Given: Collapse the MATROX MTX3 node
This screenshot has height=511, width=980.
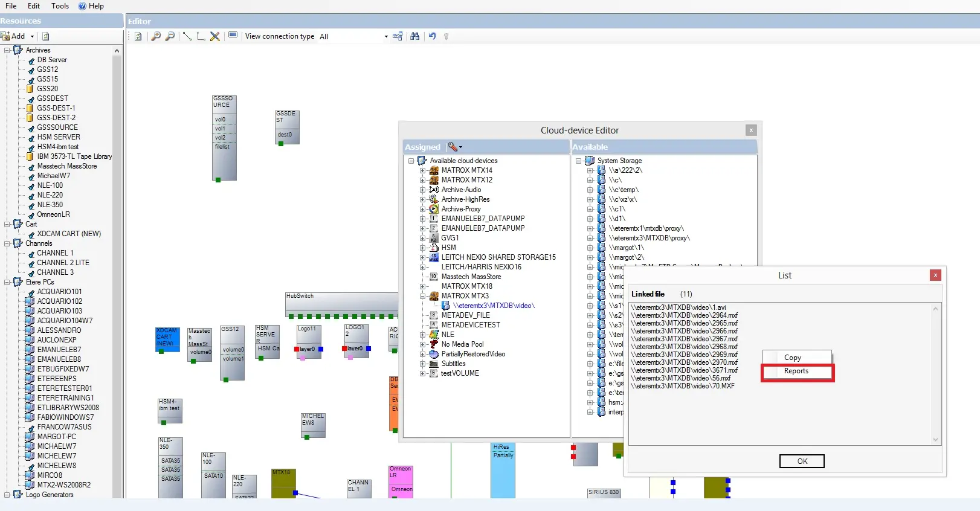Looking at the screenshot, I should pos(422,296).
